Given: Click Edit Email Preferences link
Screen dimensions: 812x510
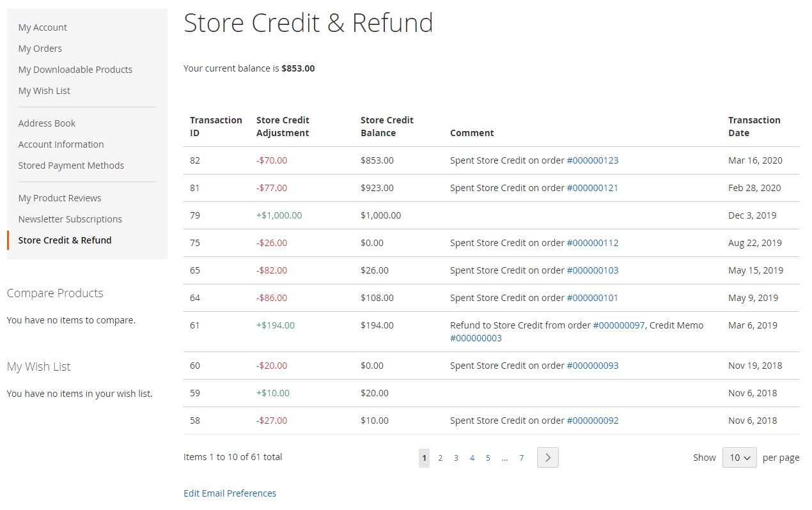Looking at the screenshot, I should pyautogui.click(x=230, y=493).
